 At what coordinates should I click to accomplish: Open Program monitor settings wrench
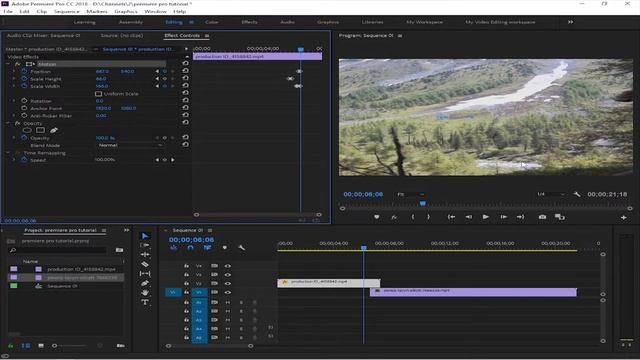coord(577,194)
